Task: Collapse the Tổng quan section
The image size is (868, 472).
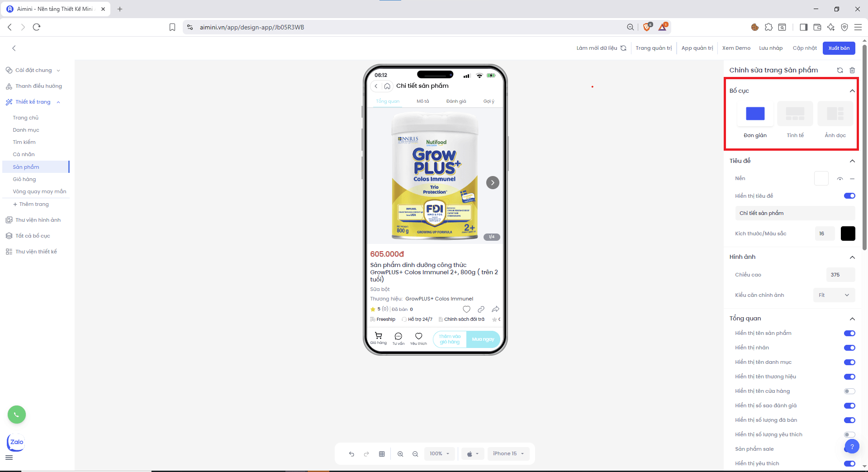Action: [852, 319]
